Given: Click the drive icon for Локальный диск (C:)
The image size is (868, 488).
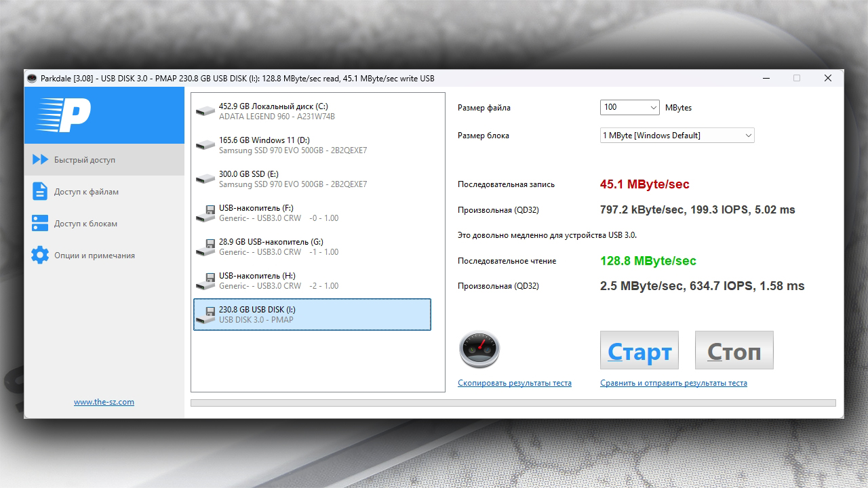Looking at the screenshot, I should pyautogui.click(x=205, y=111).
